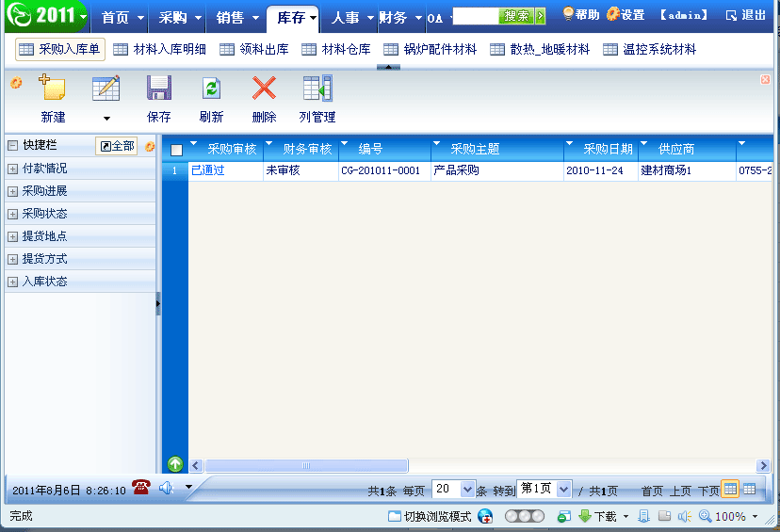
Task: Open 采购主题 column filter arrow
Action: coord(436,143)
